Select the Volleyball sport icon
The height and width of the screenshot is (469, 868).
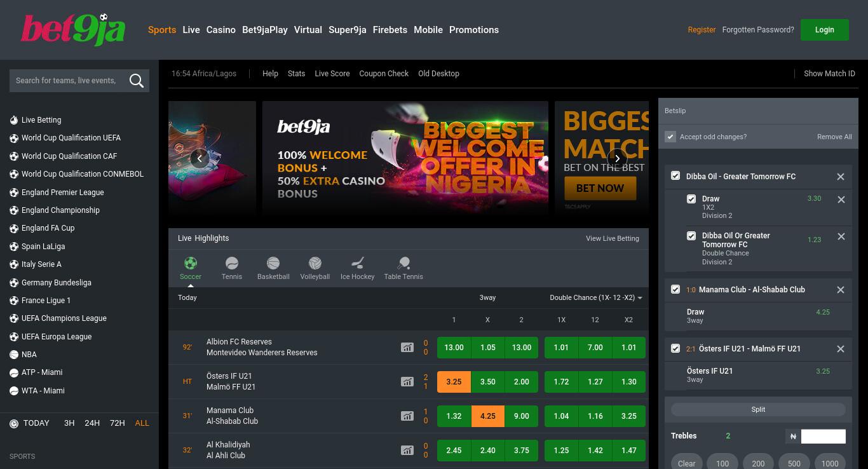click(x=315, y=263)
